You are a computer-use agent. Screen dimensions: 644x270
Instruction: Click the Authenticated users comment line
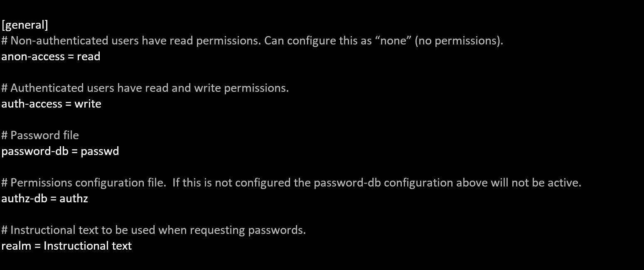[x=145, y=88]
